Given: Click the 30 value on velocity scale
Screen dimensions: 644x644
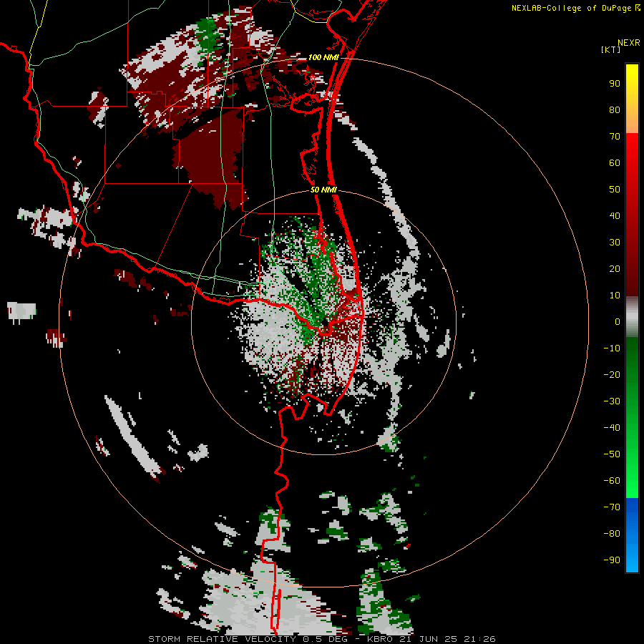Looking at the screenshot, I should click(x=615, y=243).
